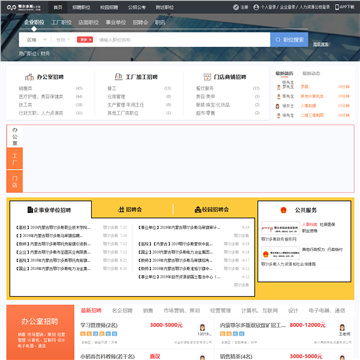Select the 市场营销、策划 filter tab
The height and width of the screenshot is (360, 360).
(x=182, y=310)
